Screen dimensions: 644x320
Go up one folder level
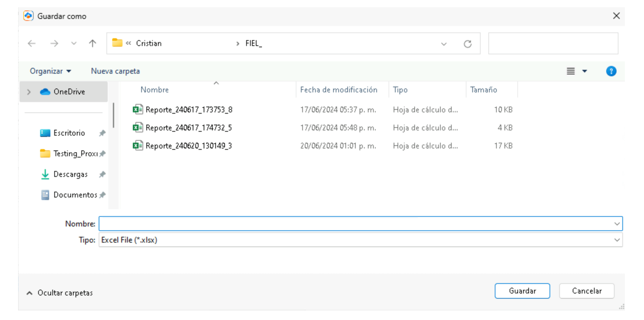92,43
